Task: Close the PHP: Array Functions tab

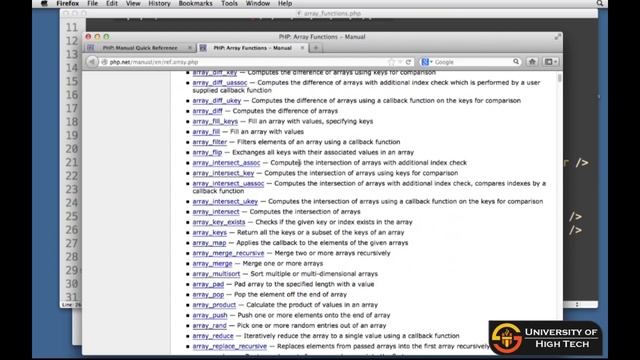Action: (302, 48)
